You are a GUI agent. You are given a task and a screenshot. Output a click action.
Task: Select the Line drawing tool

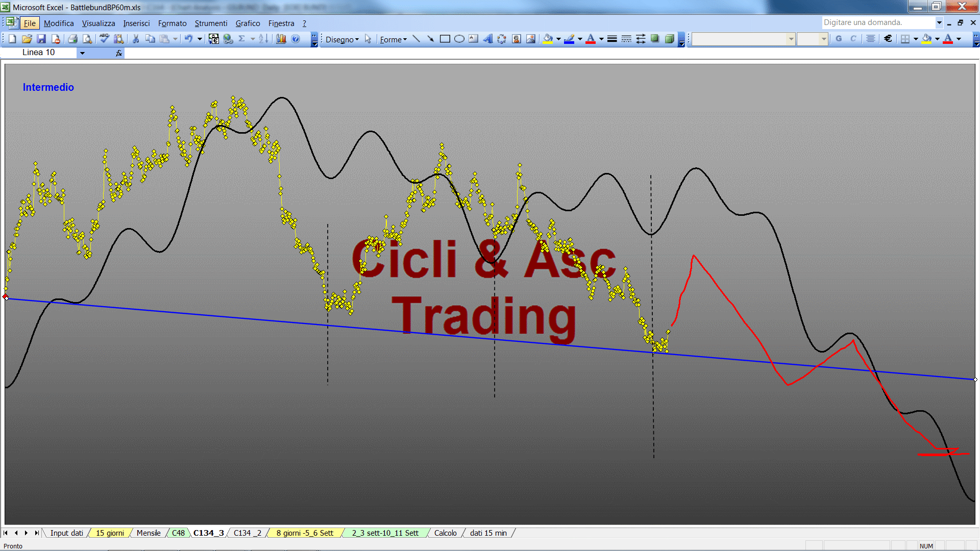(x=416, y=39)
